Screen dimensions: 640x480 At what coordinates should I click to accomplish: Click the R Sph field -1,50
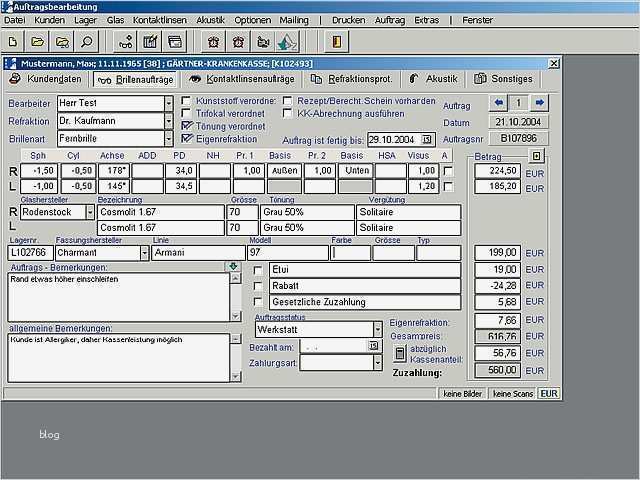(39, 171)
